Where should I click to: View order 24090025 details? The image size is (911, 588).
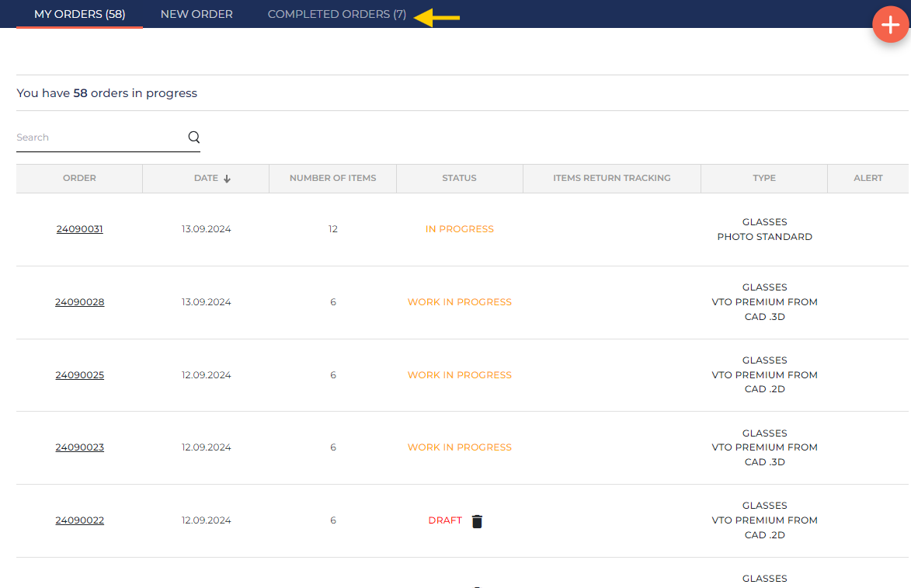coord(79,375)
